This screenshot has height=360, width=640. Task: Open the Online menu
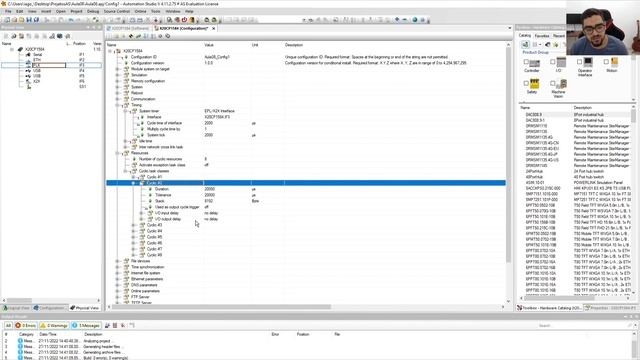pos(140,11)
